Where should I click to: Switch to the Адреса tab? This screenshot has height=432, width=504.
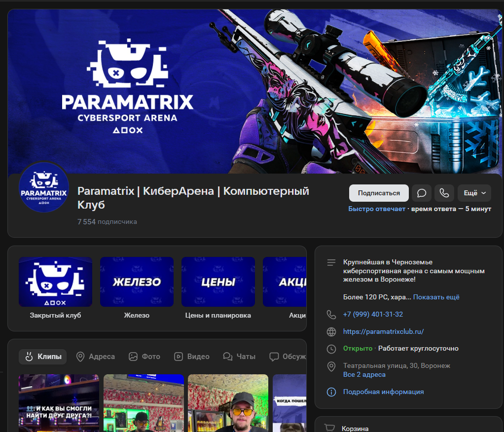[x=96, y=357]
